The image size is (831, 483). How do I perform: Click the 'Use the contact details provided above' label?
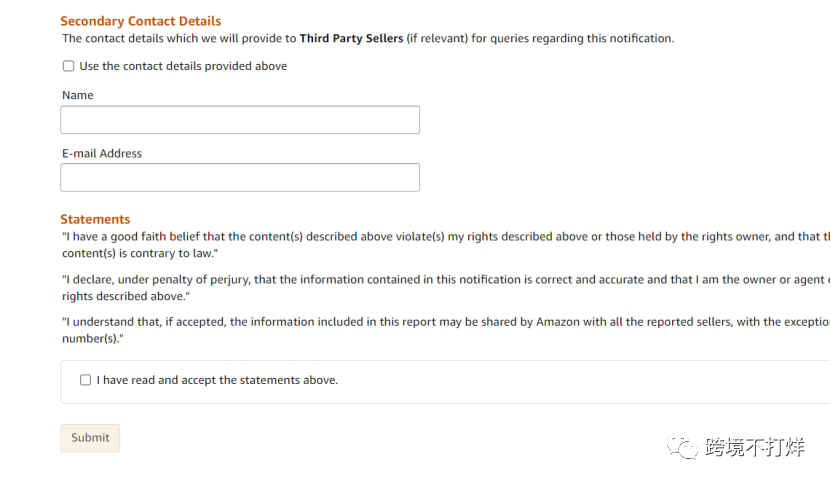pyautogui.click(x=183, y=66)
